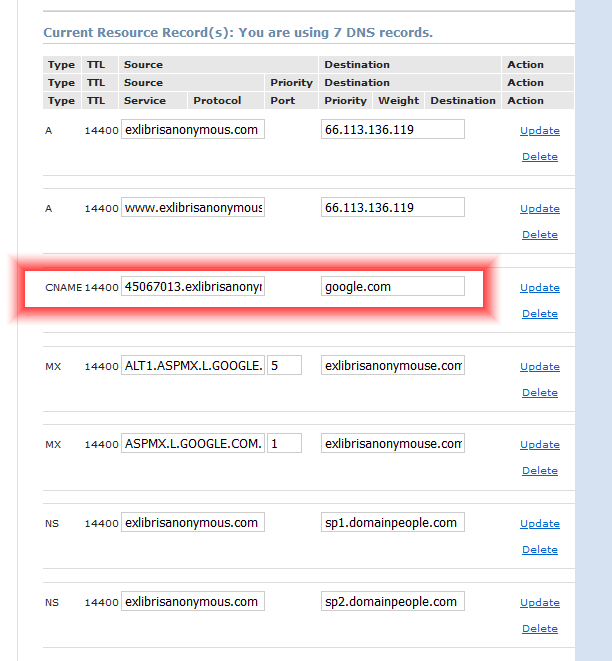Click Delete for the exlibrisanonymous.com A record
Screen dimensions: 612x661
pos(540,157)
